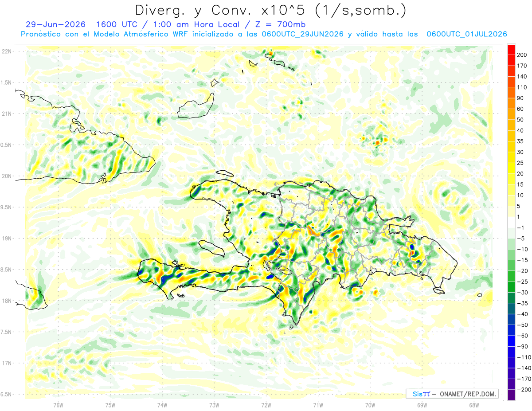532x411 pixels.
Task: Click the '0.5N' latitude label
Action: tap(6, 145)
